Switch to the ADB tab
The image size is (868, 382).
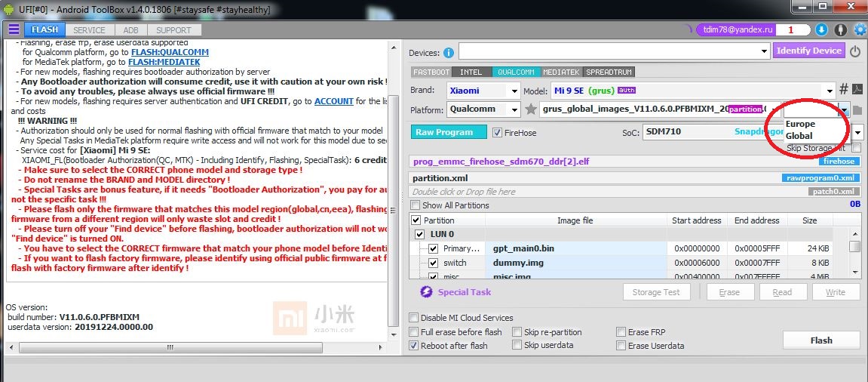[130, 30]
